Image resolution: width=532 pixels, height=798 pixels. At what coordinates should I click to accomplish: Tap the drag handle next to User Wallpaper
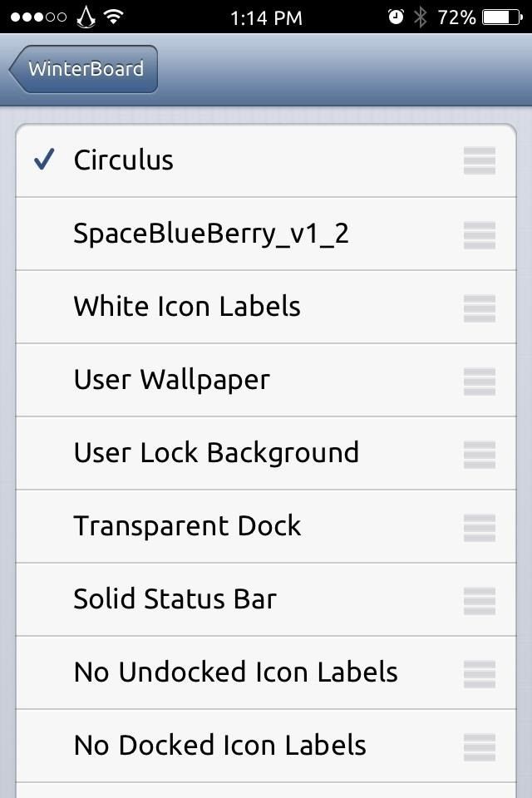[479, 380]
